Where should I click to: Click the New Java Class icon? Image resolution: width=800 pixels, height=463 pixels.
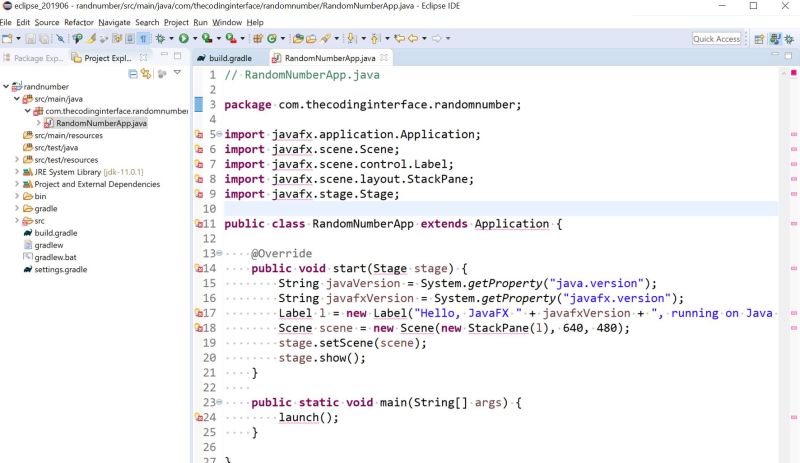click(x=272, y=38)
